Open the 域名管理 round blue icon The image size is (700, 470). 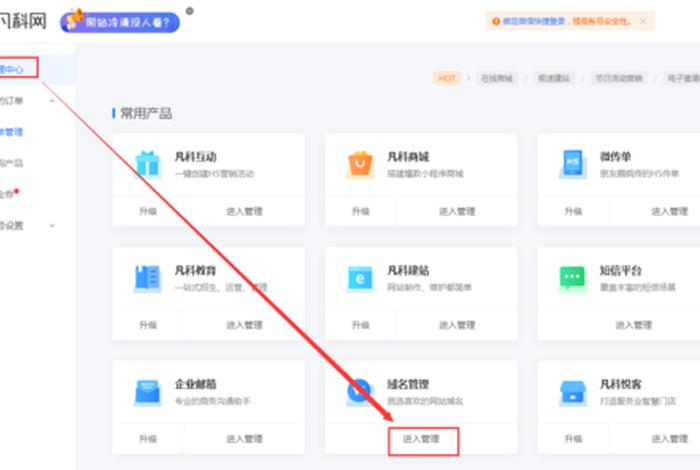click(x=358, y=392)
